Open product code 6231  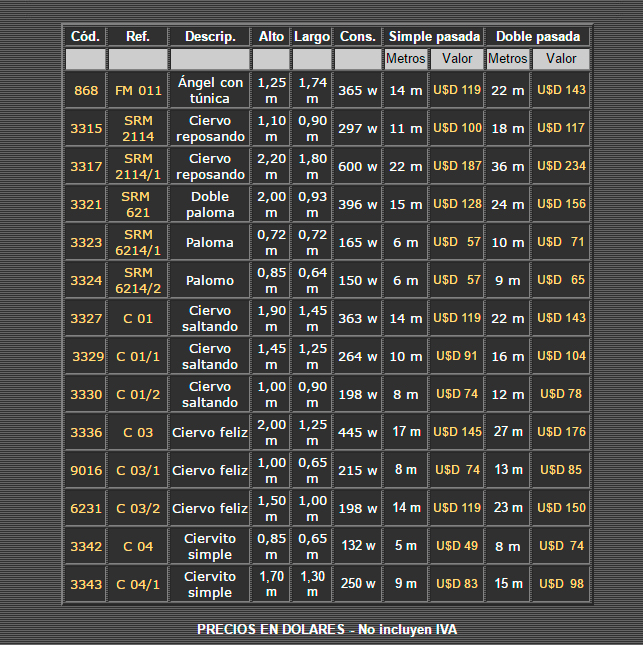pyautogui.click(x=86, y=509)
